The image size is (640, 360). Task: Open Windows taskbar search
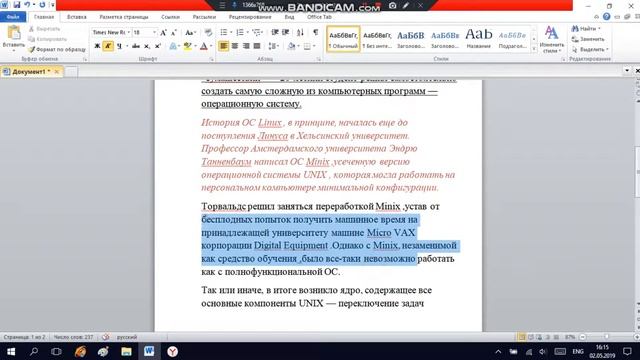[x=34, y=351]
